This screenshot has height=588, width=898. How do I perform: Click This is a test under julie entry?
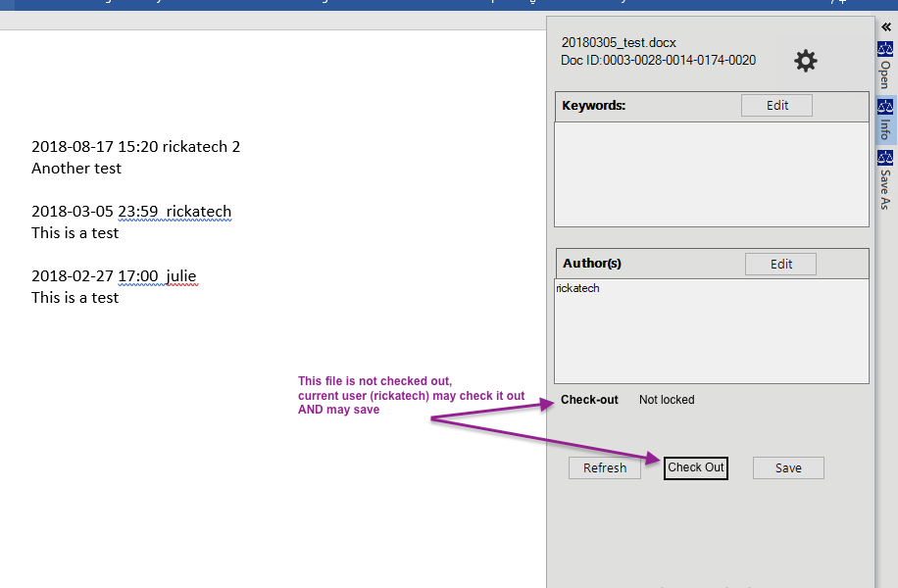pyautogui.click(x=75, y=298)
